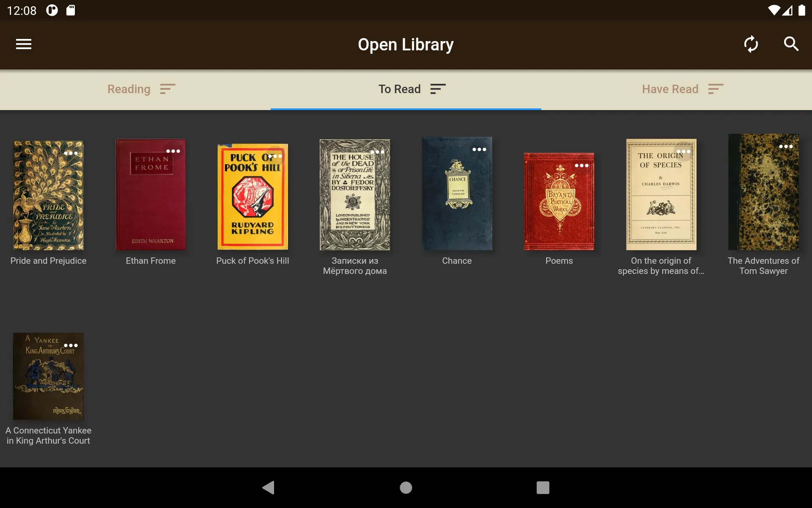
Task: Tap the Android home button
Action: 406,488
